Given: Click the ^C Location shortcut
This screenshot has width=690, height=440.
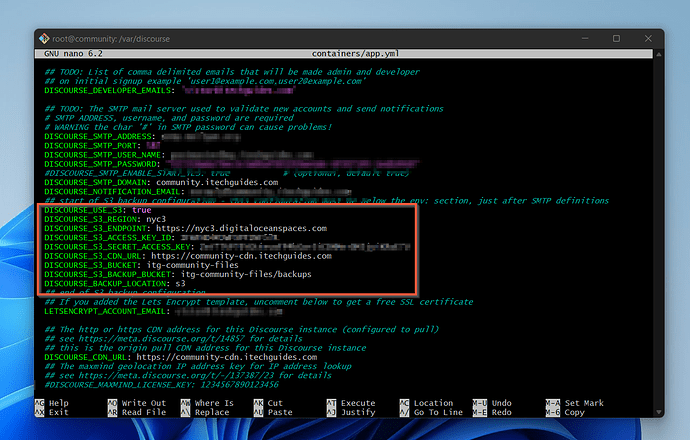Looking at the screenshot, I should pyautogui.click(x=426, y=403).
